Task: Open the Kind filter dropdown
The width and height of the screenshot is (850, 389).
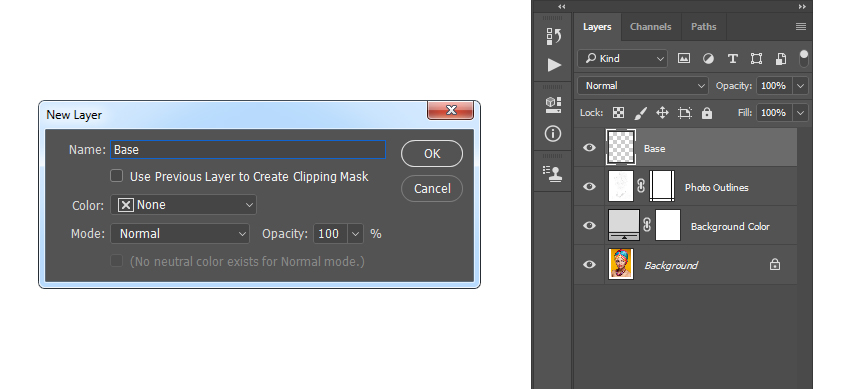Action: coord(622,59)
